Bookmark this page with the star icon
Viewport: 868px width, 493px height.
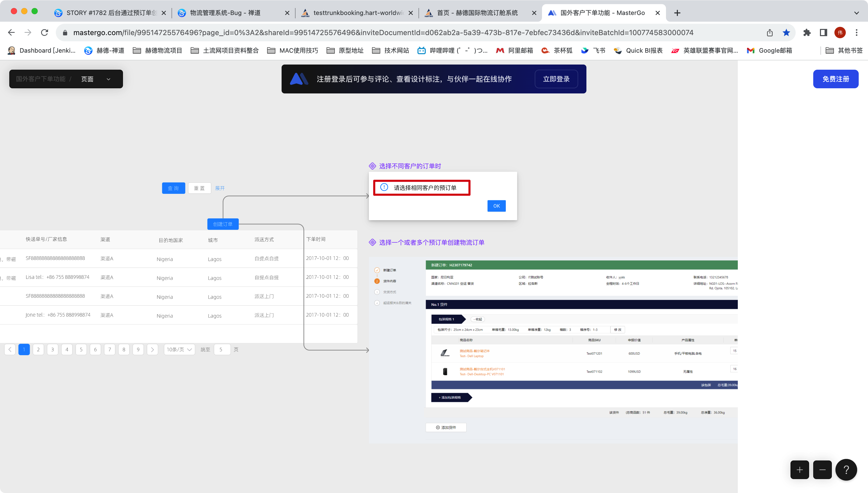[786, 32]
